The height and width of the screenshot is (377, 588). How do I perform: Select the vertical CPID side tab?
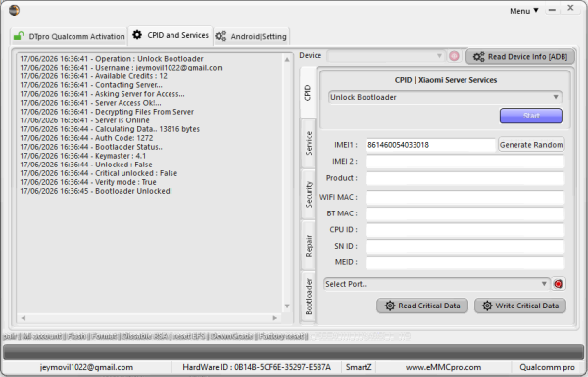[x=308, y=93]
